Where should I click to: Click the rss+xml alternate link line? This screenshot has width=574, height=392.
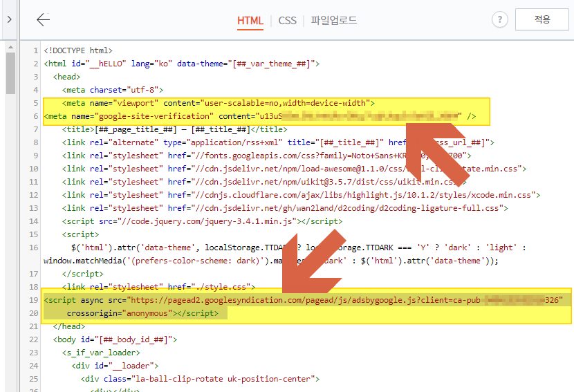[x=278, y=142]
